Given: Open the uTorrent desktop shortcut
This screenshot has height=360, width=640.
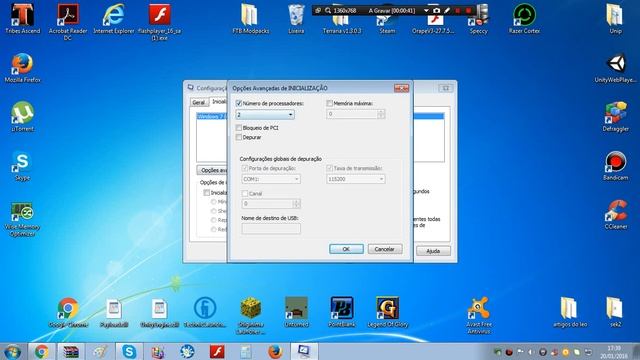Looking at the screenshot, I should (x=22, y=117).
